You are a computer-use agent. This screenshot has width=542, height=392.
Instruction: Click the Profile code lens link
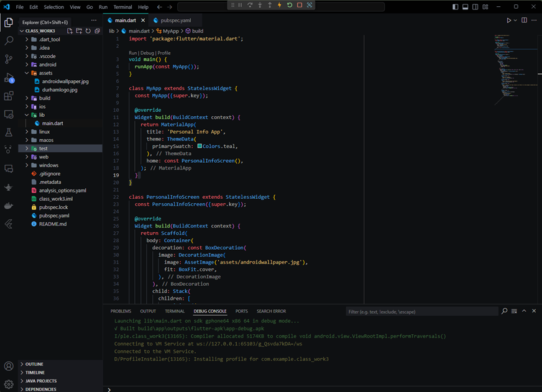[x=164, y=53]
